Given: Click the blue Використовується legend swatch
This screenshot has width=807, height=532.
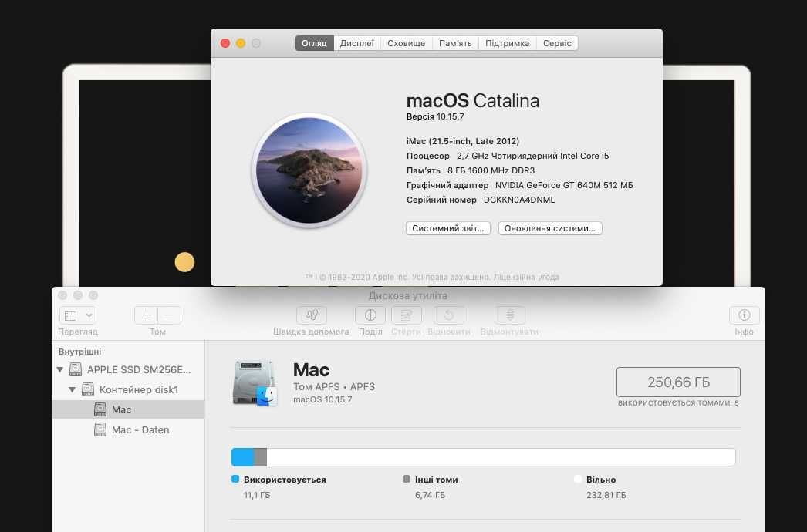Looking at the screenshot, I should point(235,479).
